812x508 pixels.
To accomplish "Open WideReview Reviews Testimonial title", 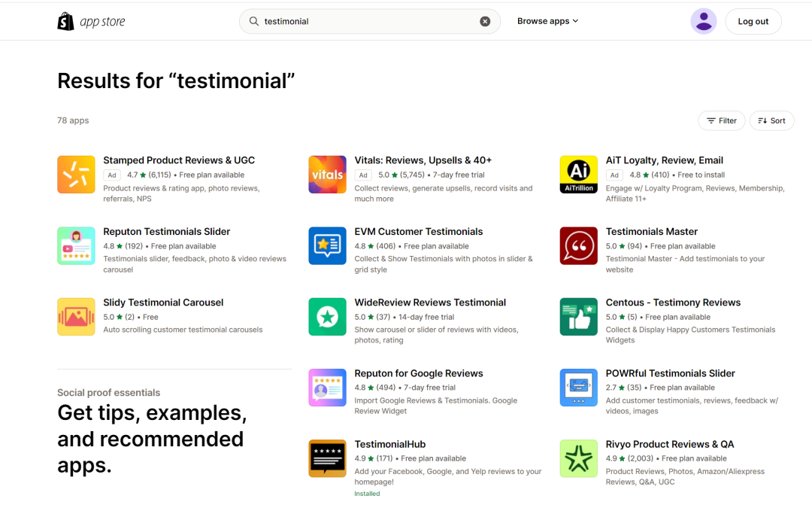I will click(x=430, y=303).
